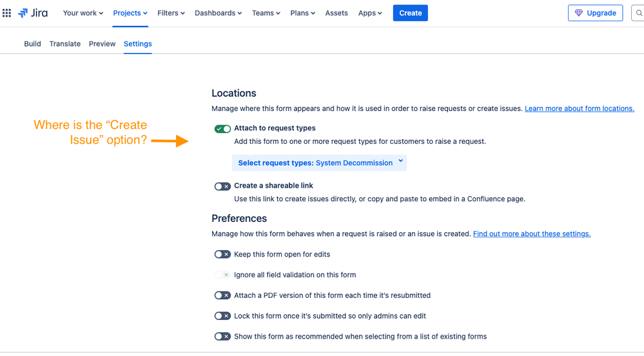
Task: Open Find out more about these settings
Action: point(532,234)
